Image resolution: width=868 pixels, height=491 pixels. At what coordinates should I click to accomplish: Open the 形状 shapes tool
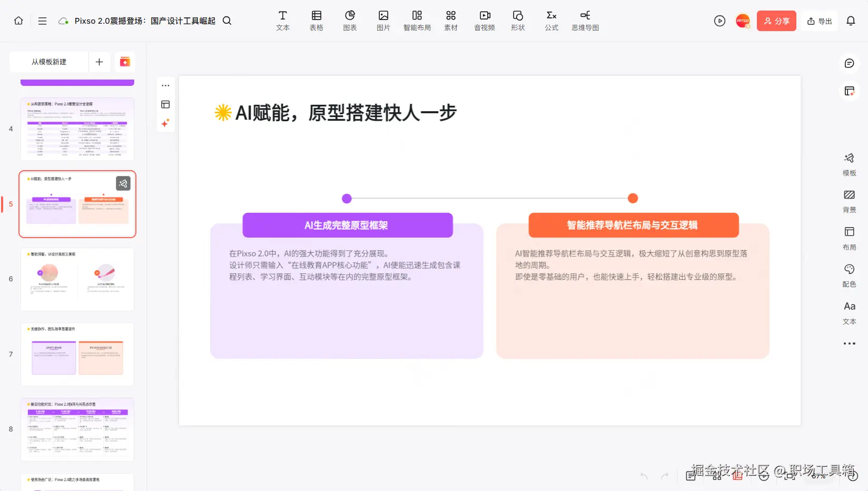point(518,21)
